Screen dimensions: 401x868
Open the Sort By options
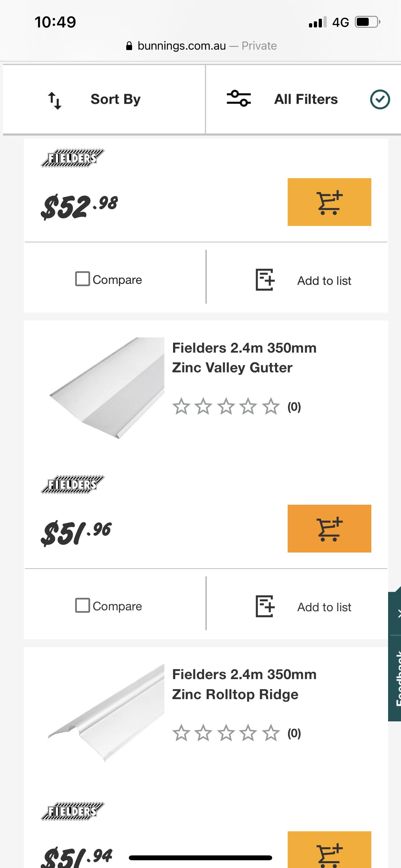tap(115, 99)
